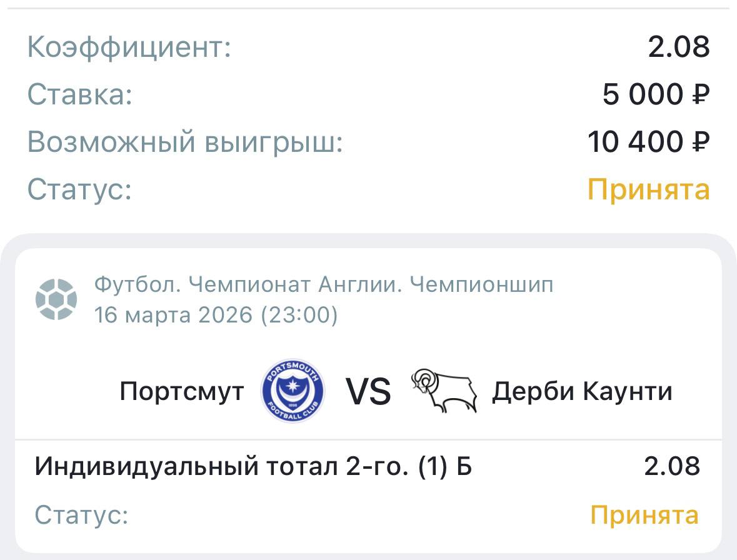Screen dimensions: 737x560
Task: Click the Ставка label
Action: [x=80, y=95]
